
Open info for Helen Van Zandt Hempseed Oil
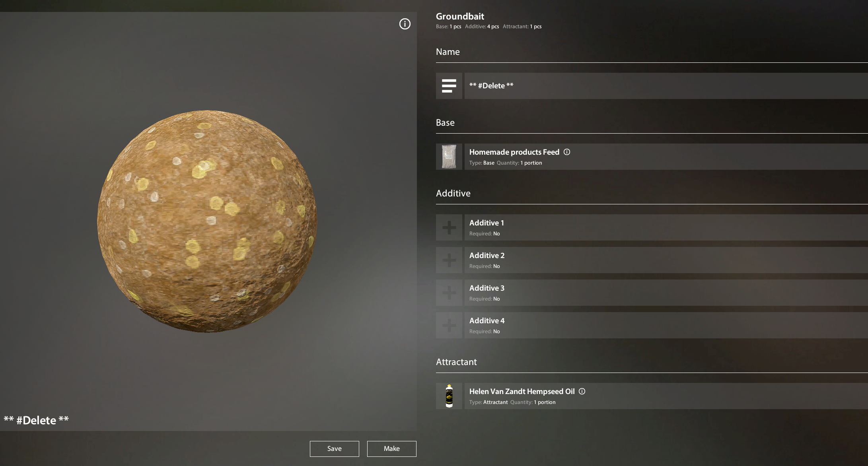pos(582,391)
